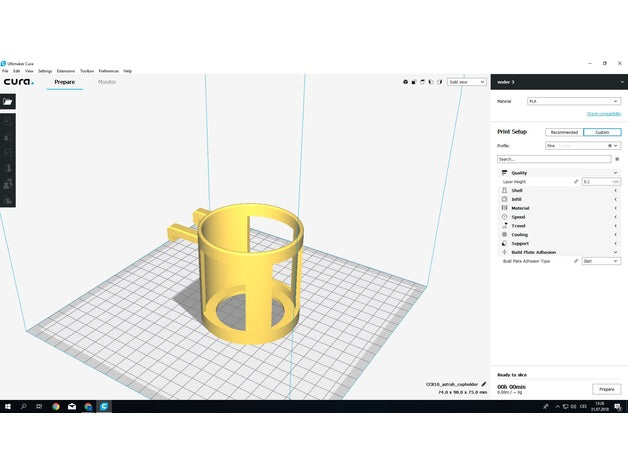Open the View menu
This screenshot has height=472, width=628.
[x=29, y=71]
